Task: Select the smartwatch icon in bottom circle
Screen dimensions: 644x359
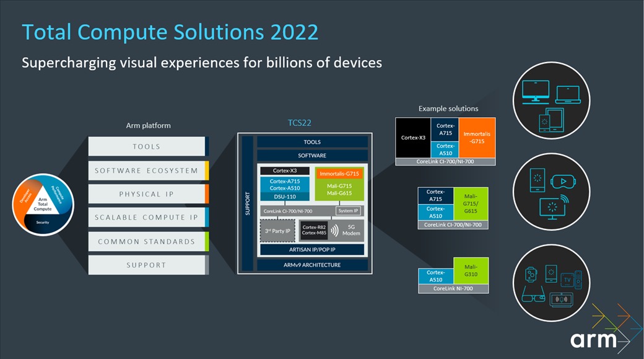Action: tap(532, 273)
